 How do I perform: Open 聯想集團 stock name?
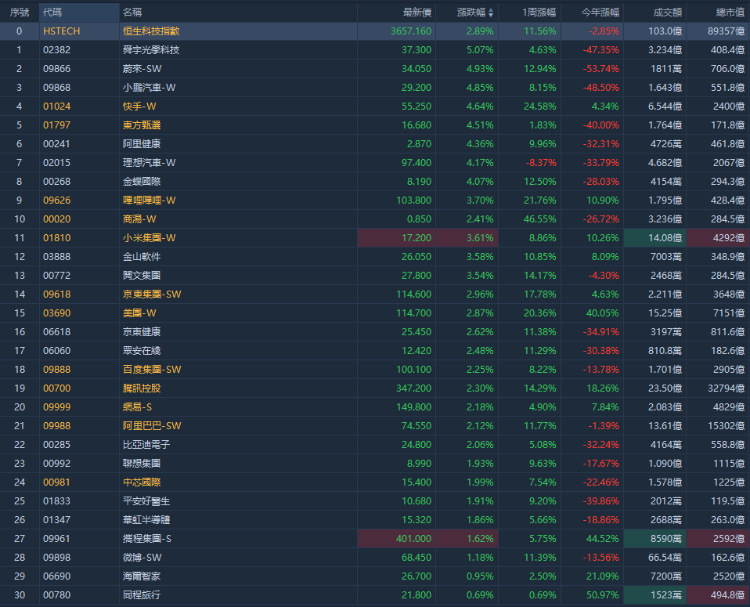(142, 464)
